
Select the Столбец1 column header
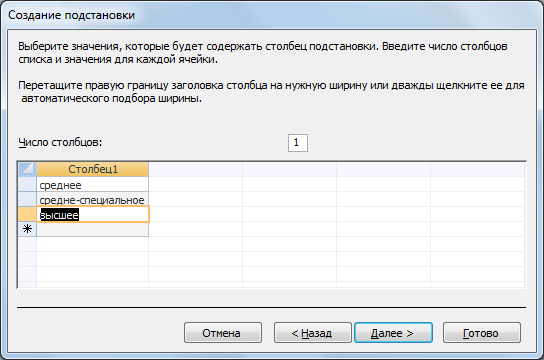(x=93, y=169)
